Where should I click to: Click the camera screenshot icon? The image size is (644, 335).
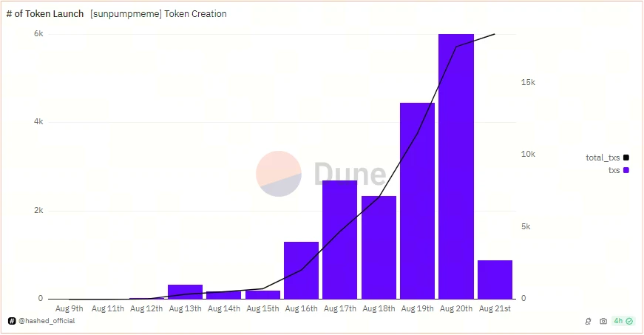[x=603, y=321]
